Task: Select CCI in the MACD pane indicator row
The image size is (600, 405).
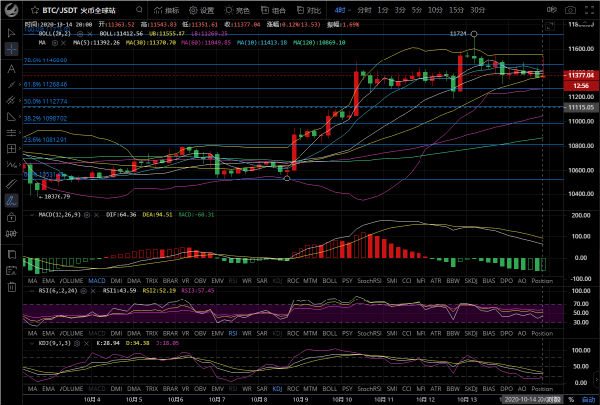Action: click(x=406, y=281)
